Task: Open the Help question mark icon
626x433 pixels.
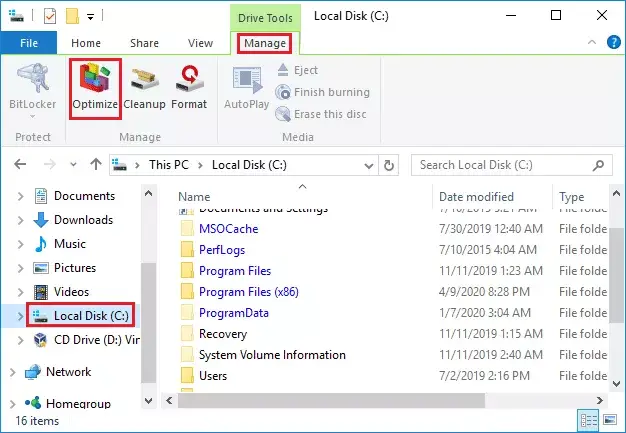Action: 614,42
